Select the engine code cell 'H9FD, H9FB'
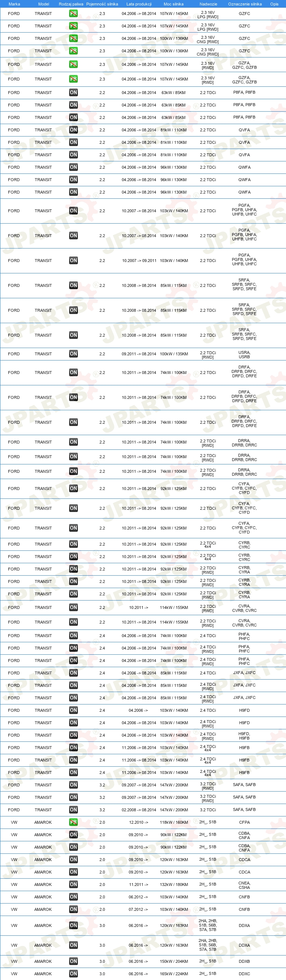The image size is (286, 980). [x=244, y=736]
